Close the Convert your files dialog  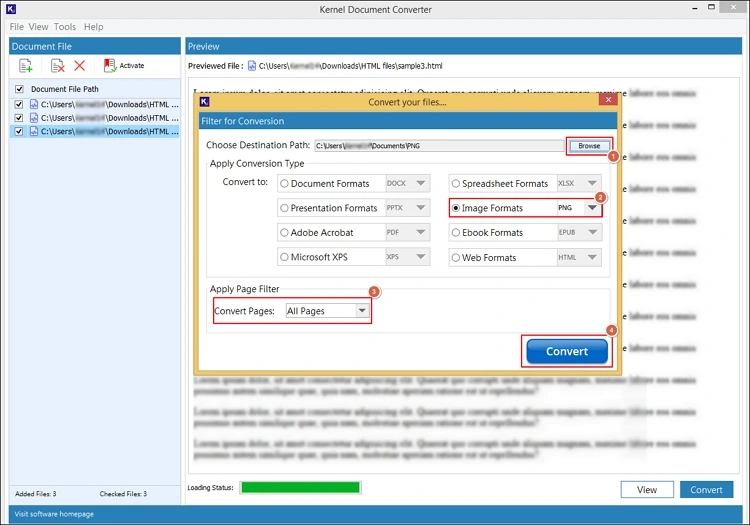(x=607, y=101)
